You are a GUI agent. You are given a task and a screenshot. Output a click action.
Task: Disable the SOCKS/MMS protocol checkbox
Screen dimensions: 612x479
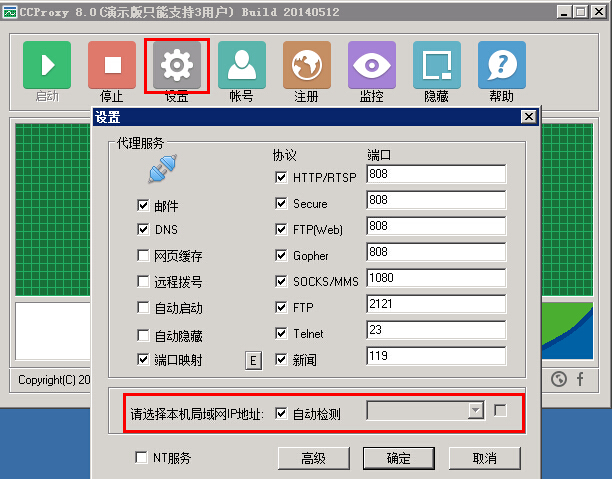281,281
